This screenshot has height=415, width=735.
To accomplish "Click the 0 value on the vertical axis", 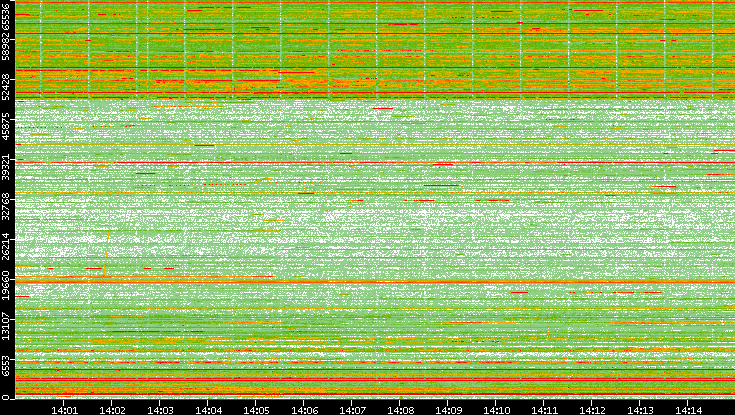I will (x=7, y=397).
